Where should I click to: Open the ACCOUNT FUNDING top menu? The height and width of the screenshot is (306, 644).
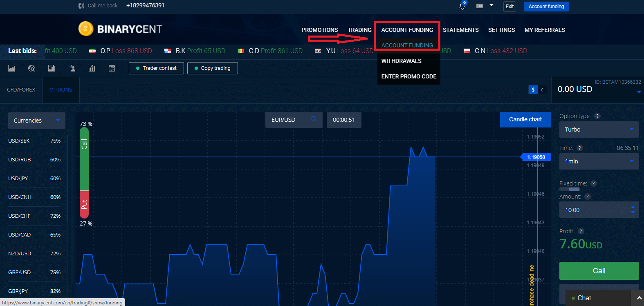point(407,30)
